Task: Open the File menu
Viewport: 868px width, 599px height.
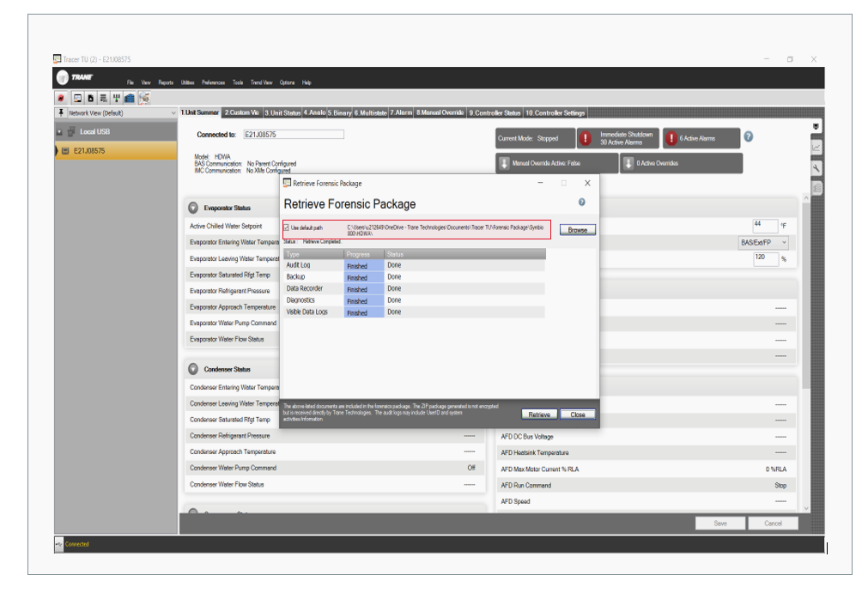Action: click(x=131, y=82)
